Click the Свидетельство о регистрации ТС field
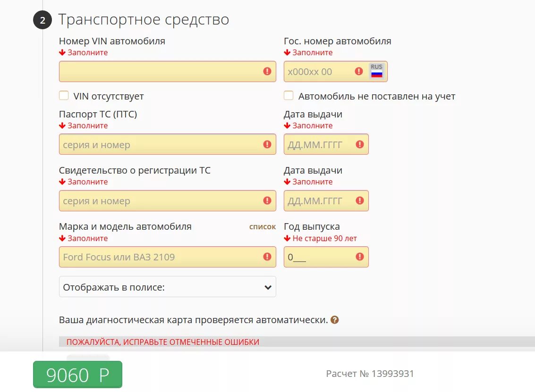 pos(167,200)
